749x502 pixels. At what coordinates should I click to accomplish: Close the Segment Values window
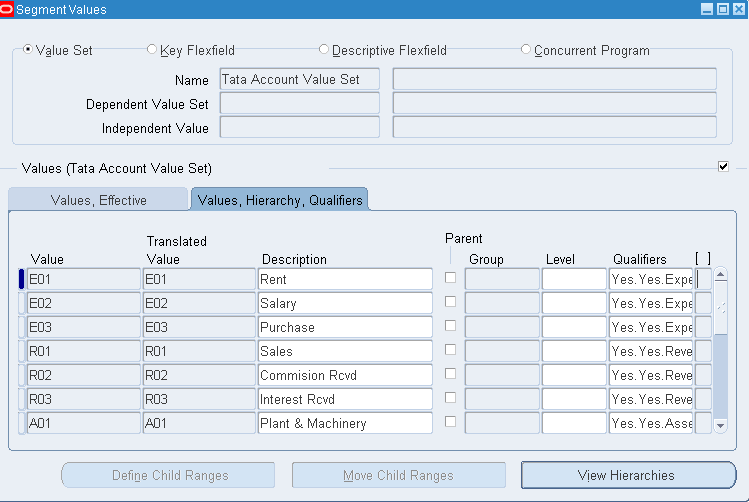click(x=739, y=9)
